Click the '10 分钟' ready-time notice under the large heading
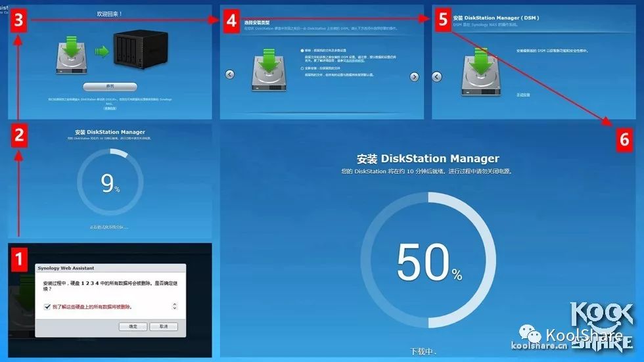This screenshot has width=644, height=362. point(426,171)
